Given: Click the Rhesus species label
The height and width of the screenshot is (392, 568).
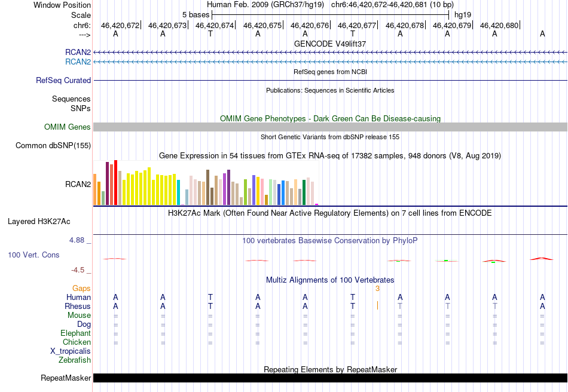Looking at the screenshot, I should pos(78,306).
